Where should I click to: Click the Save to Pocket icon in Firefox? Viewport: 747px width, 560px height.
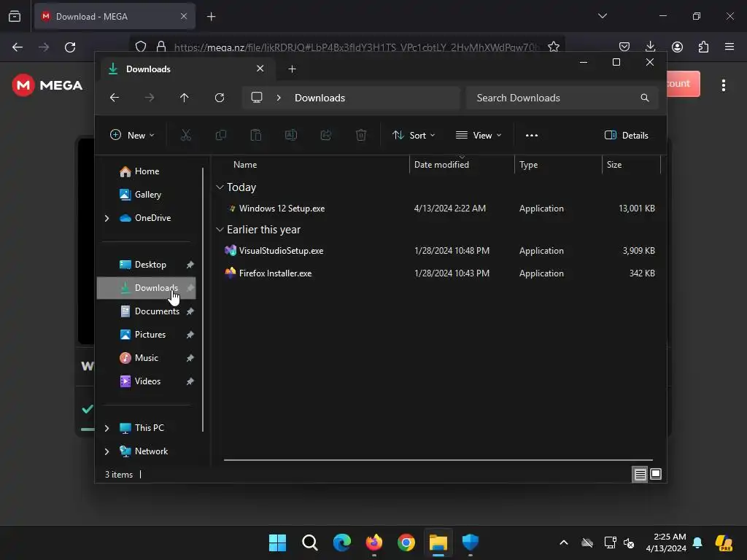(624, 47)
